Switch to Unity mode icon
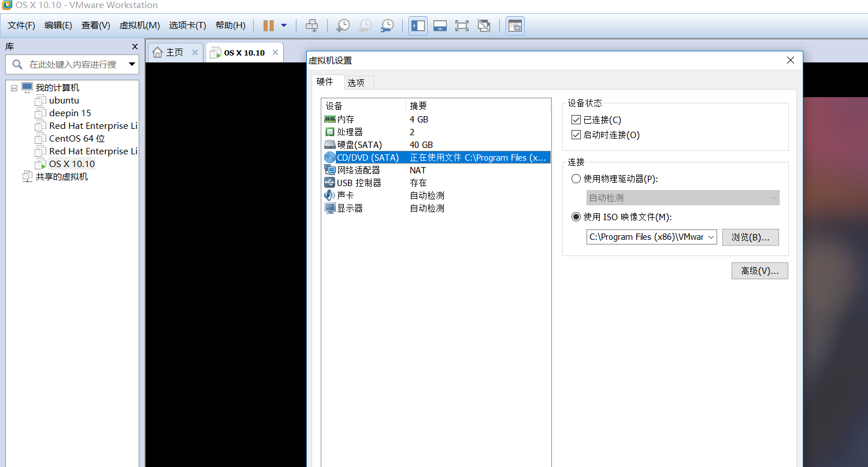The width and height of the screenshot is (868, 467). [484, 25]
